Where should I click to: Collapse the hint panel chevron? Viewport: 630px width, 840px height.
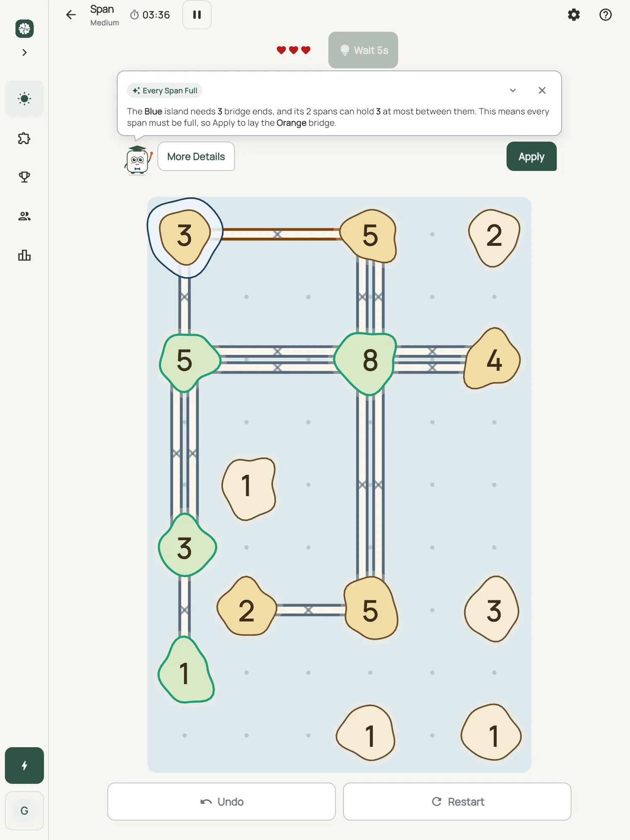[513, 90]
